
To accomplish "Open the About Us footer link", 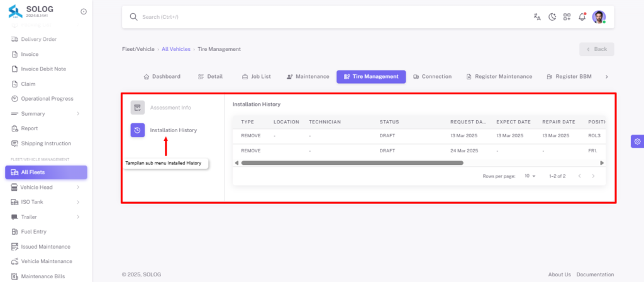I will 559,274.
